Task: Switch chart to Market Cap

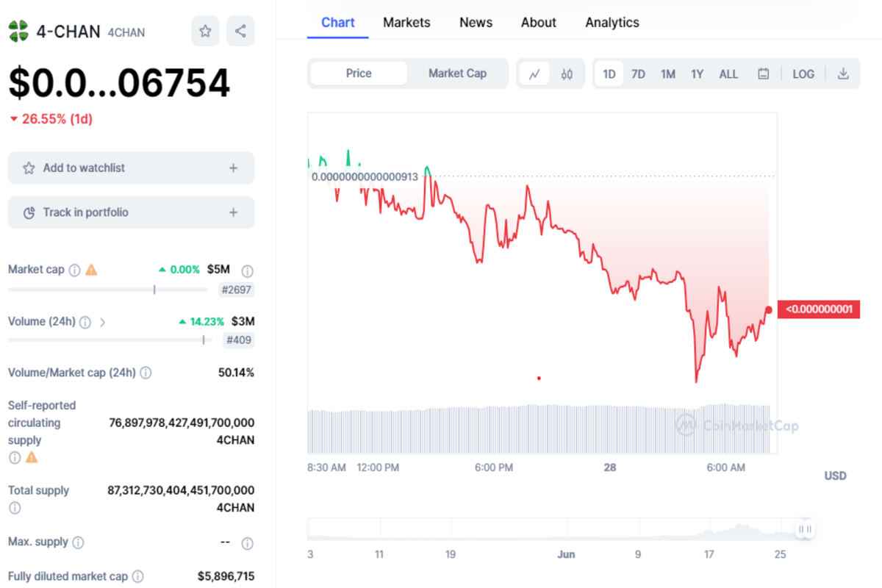Action: tap(457, 73)
